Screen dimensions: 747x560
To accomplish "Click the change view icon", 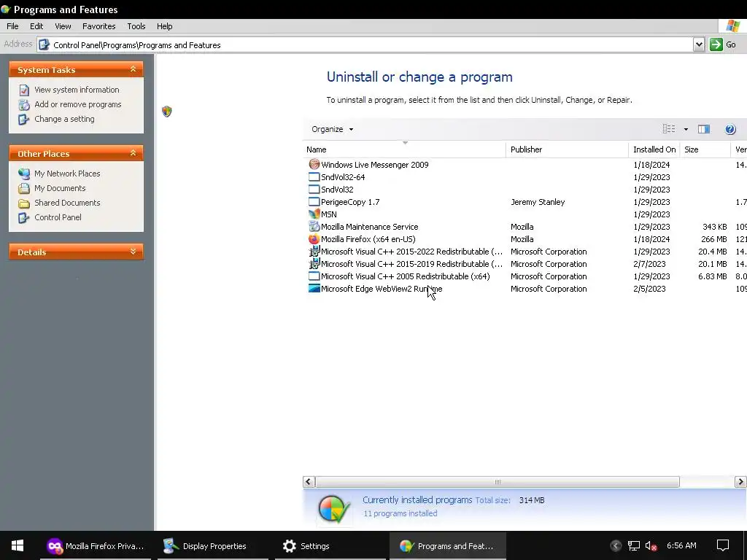I will tap(669, 129).
